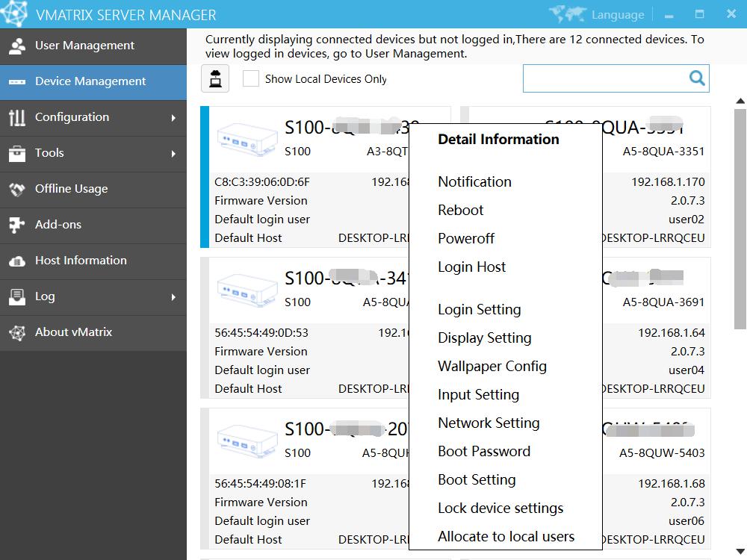
Task: Open Input Setting menu entry
Action: click(478, 395)
